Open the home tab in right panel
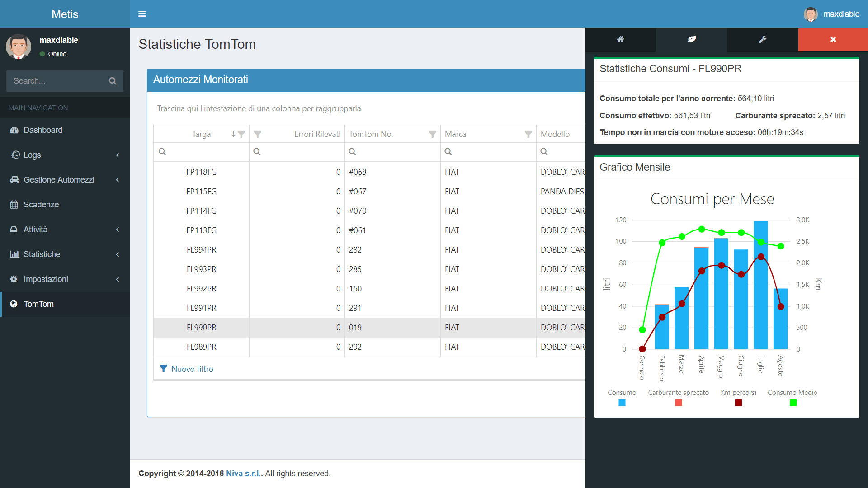This screenshot has height=488, width=868. pyautogui.click(x=620, y=39)
